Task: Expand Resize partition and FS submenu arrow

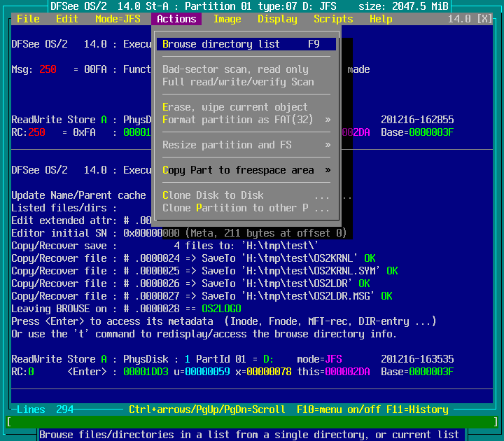Action: (x=328, y=145)
